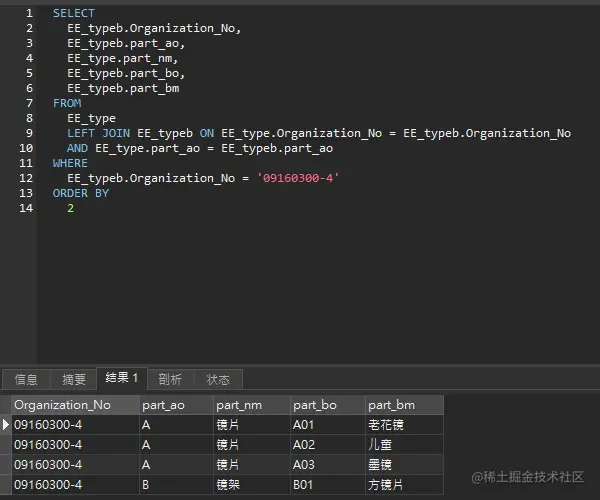The height and width of the screenshot is (500, 600).
Task: Click the part_bm column header
Action: coord(405,405)
